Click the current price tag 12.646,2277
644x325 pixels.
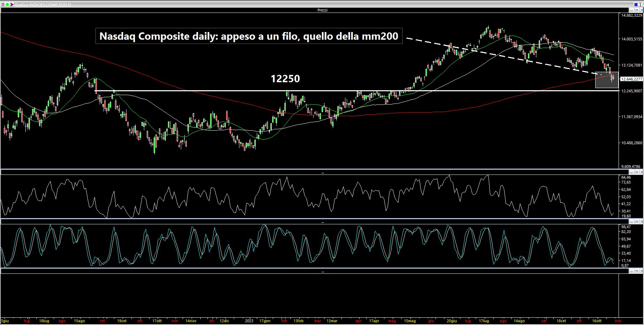tap(631, 79)
